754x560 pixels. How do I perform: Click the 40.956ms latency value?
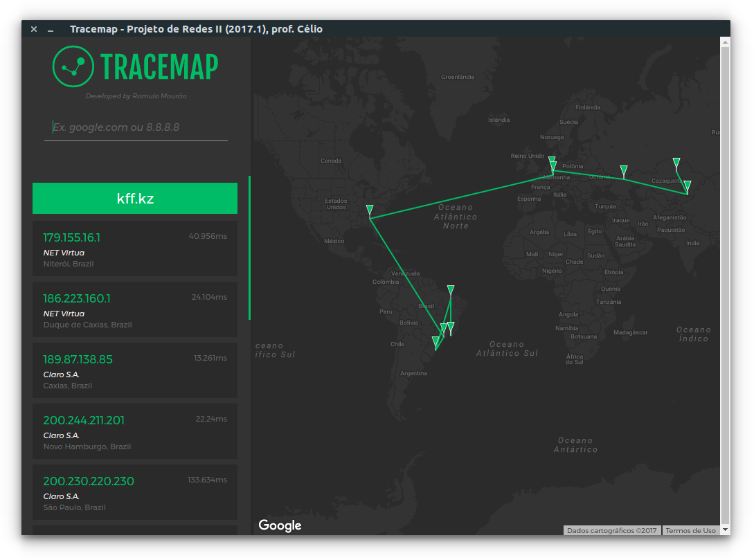(x=208, y=236)
